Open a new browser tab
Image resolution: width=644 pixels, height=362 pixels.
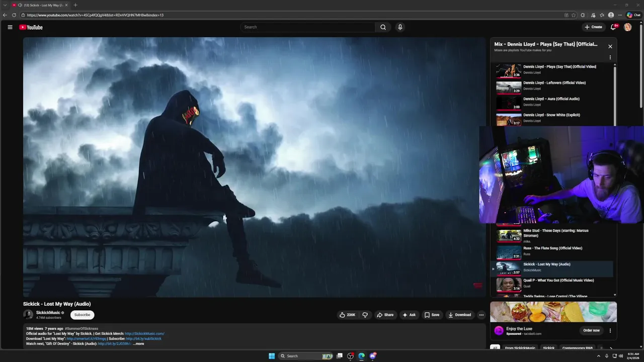[x=75, y=5]
